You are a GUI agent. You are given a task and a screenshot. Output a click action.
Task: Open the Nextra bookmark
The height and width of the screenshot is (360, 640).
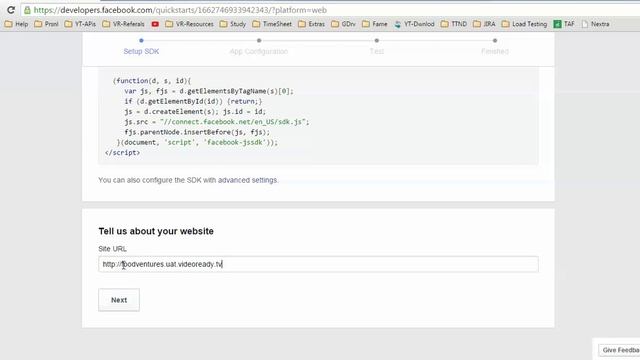point(595,24)
